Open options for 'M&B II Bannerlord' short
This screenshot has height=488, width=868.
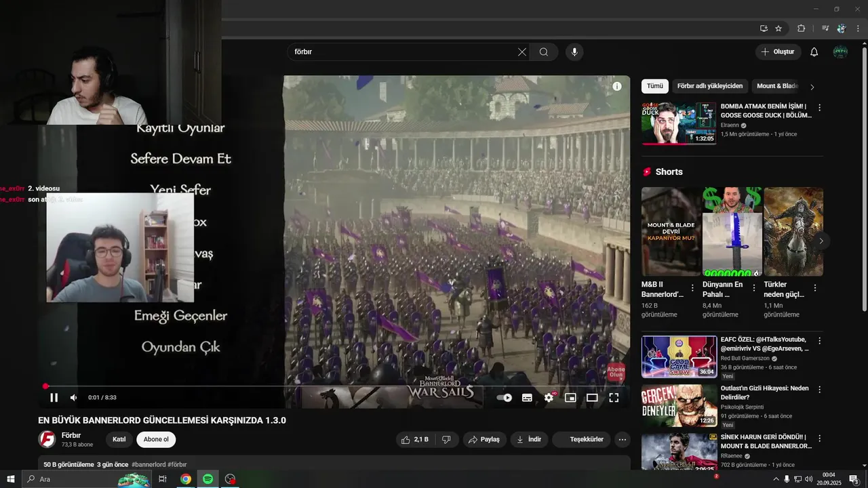coord(692,288)
